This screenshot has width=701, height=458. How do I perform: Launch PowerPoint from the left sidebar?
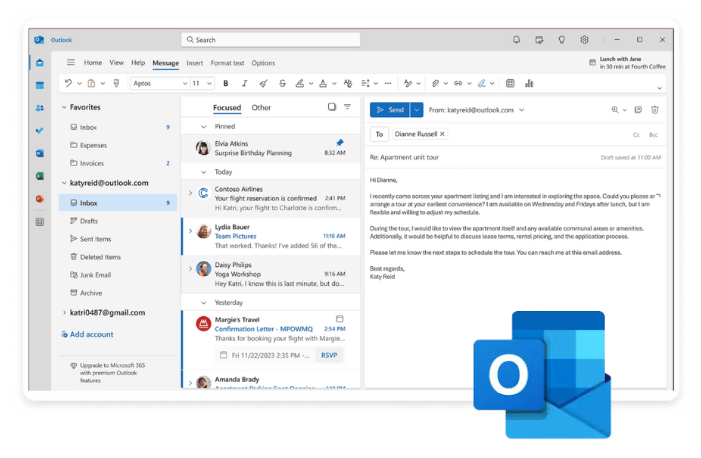pos(40,199)
